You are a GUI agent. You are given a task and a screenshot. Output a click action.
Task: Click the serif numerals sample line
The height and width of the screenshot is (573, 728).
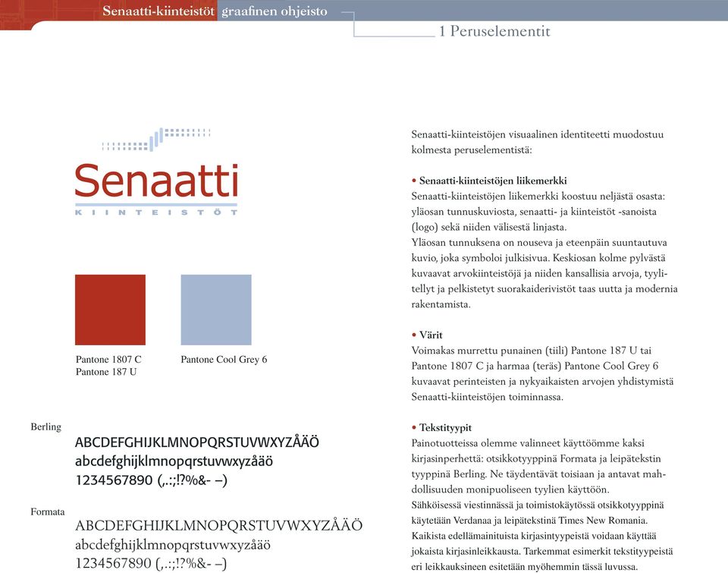[152, 564]
